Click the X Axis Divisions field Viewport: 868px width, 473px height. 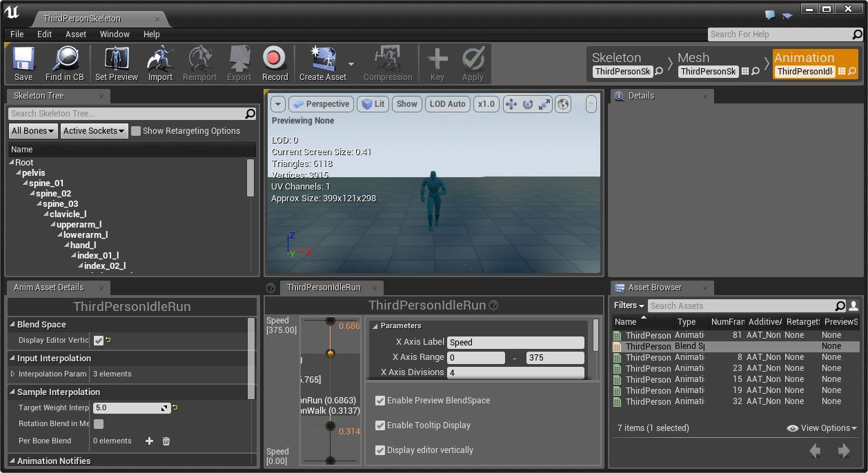click(515, 372)
